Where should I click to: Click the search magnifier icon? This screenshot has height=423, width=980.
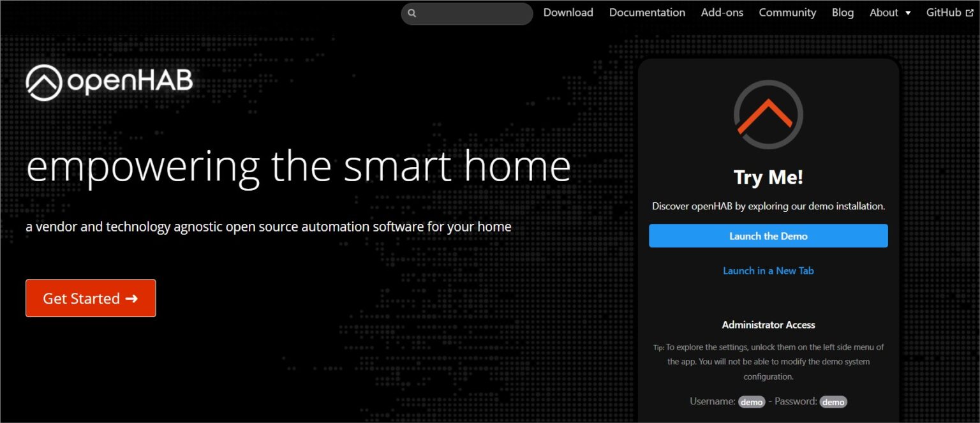coord(412,13)
